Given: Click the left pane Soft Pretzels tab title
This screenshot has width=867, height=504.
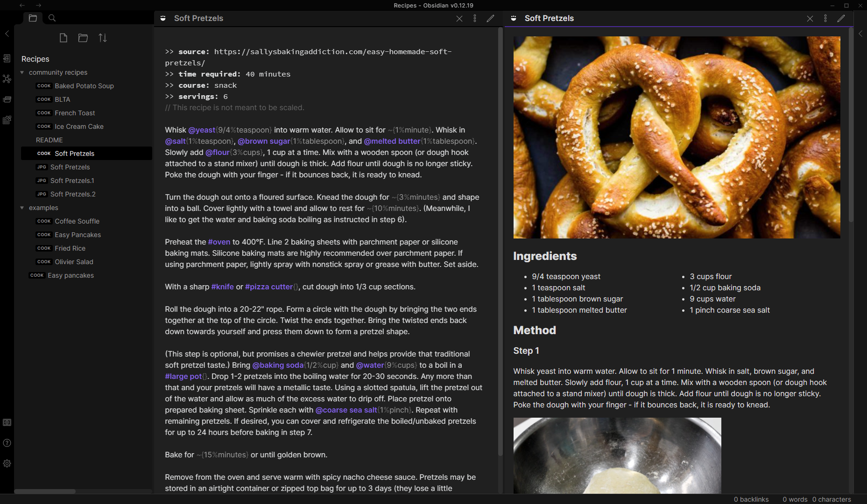Looking at the screenshot, I should 198,18.
